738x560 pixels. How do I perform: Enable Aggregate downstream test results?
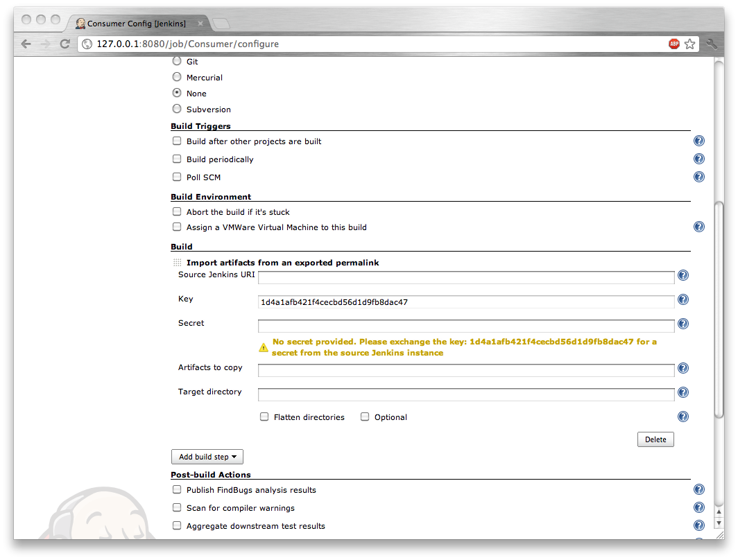click(176, 525)
